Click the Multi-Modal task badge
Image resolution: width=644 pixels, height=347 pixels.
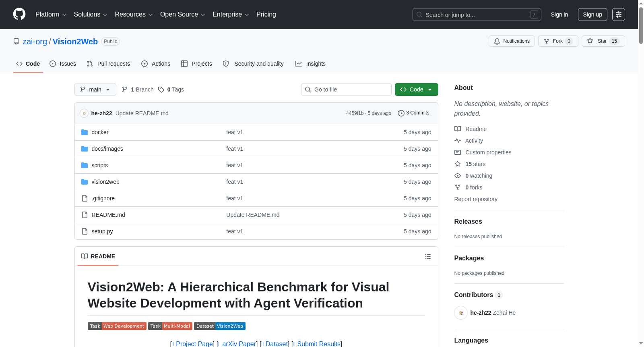tap(170, 326)
